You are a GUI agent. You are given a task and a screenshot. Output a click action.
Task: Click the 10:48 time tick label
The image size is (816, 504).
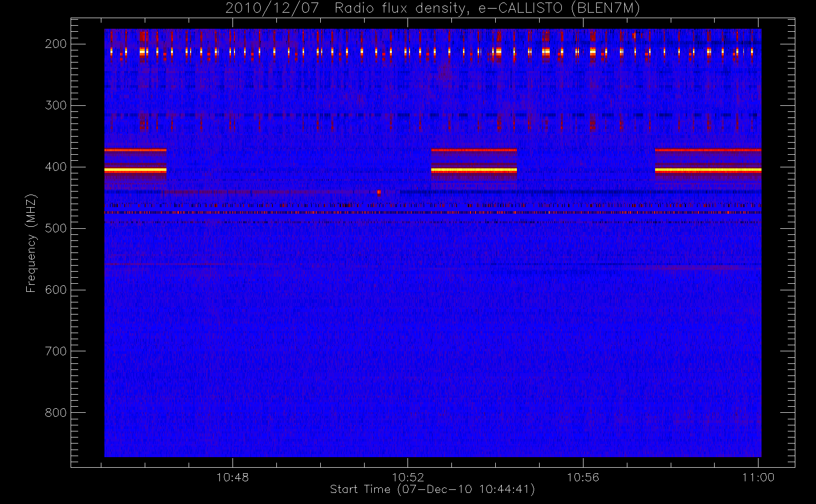tap(232, 477)
